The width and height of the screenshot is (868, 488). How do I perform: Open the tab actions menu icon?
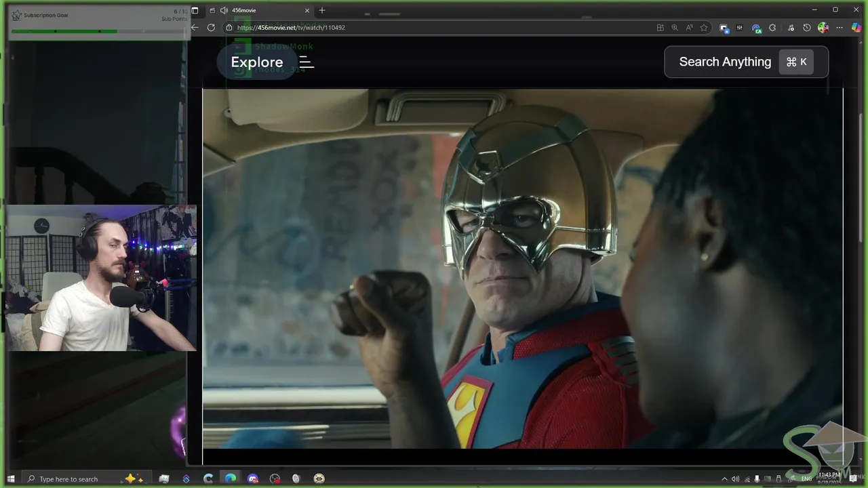pyautogui.click(x=195, y=10)
